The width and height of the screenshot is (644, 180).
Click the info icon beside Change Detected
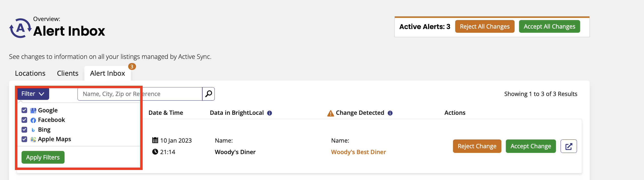click(x=390, y=113)
